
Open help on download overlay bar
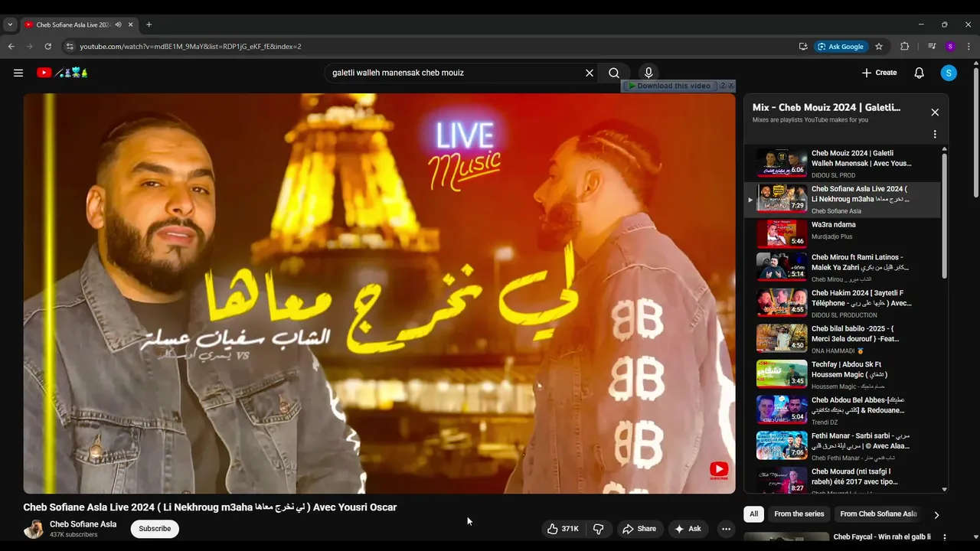tap(722, 86)
